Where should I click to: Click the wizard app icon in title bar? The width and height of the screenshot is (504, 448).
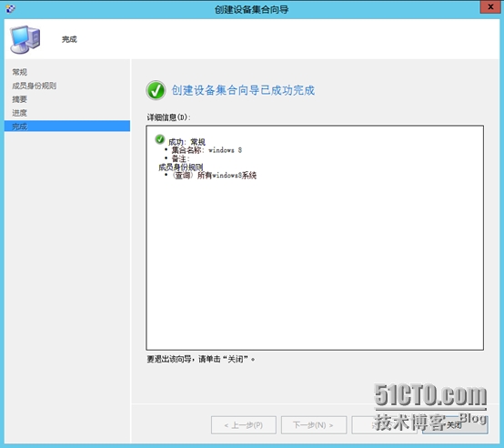10,9
